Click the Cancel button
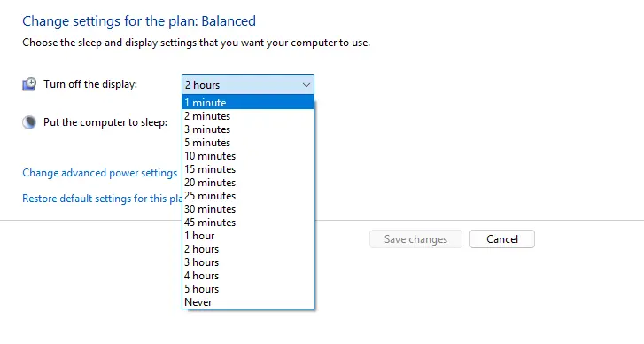The width and height of the screenshot is (644, 344). [x=502, y=239]
